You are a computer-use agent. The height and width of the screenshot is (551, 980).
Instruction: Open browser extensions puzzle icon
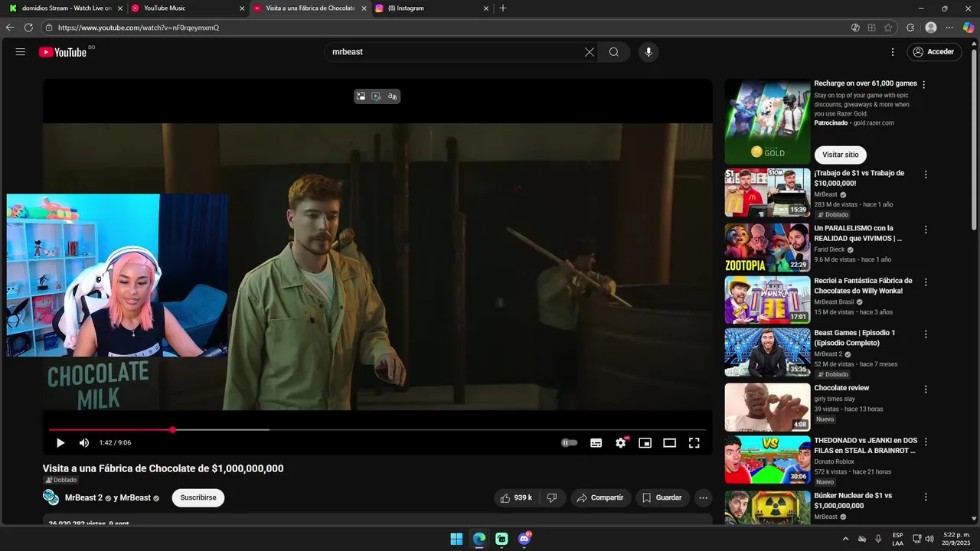pos(910,28)
